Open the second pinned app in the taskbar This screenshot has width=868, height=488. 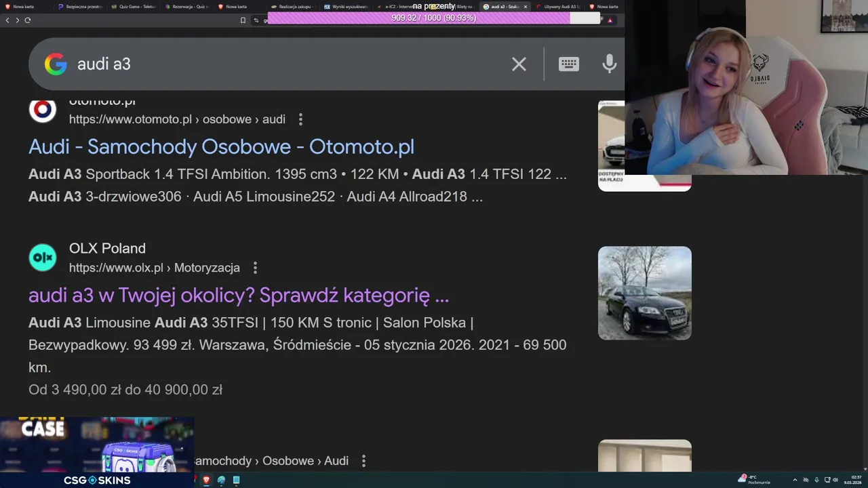[x=221, y=480]
